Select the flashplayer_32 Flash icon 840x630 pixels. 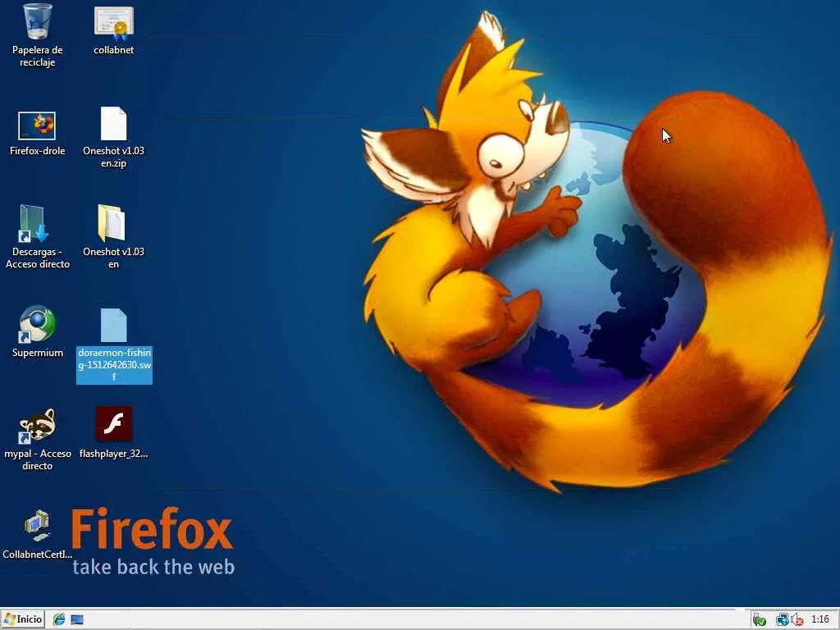[x=113, y=423]
